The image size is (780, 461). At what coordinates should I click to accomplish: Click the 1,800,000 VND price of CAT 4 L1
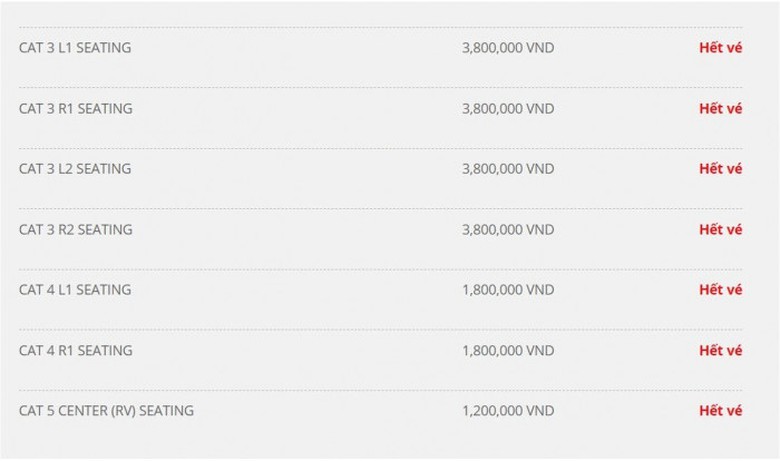508,290
